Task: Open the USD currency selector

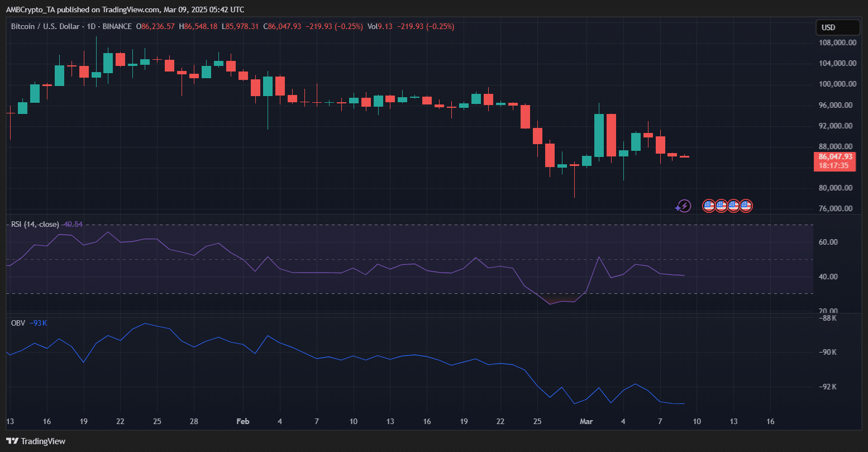Action: tap(828, 27)
